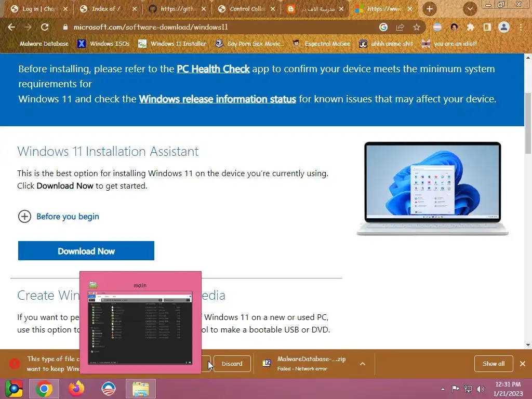532x399 pixels.
Task: Open the volume speaker icon
Action: click(x=481, y=389)
